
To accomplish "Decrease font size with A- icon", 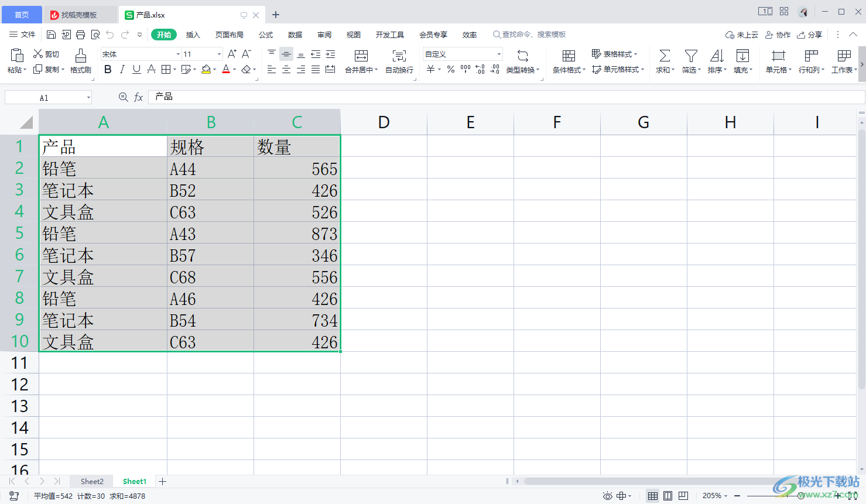I will tap(247, 54).
